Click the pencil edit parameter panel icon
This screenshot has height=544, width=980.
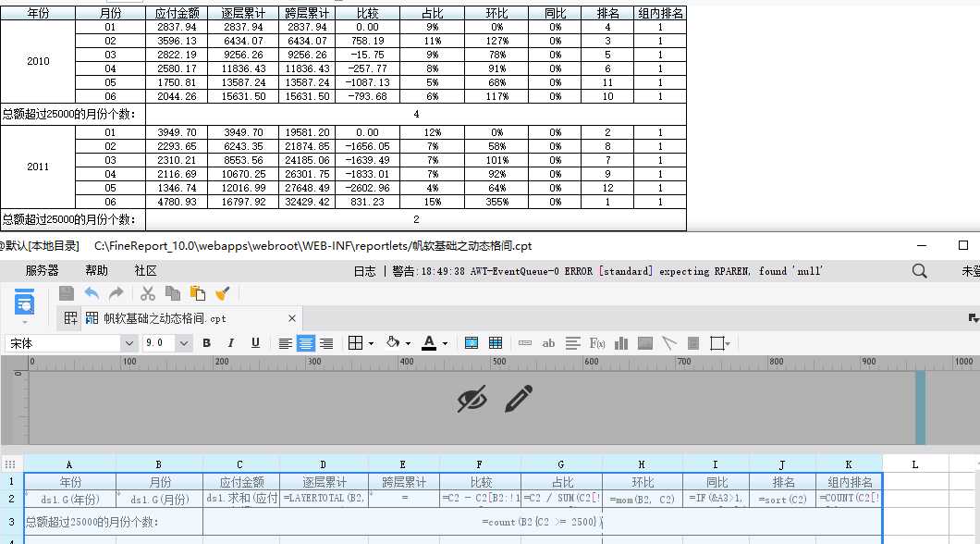click(519, 399)
